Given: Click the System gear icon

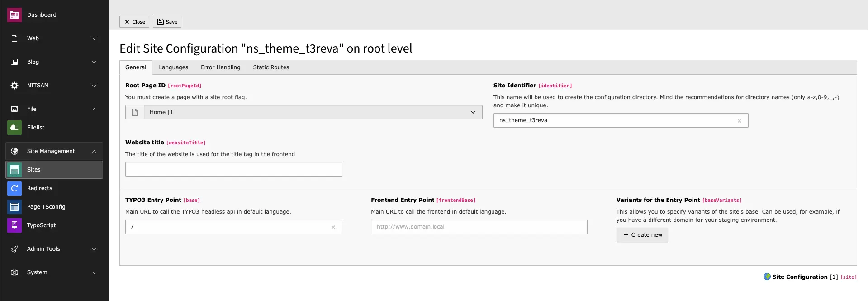Looking at the screenshot, I should coord(14,272).
